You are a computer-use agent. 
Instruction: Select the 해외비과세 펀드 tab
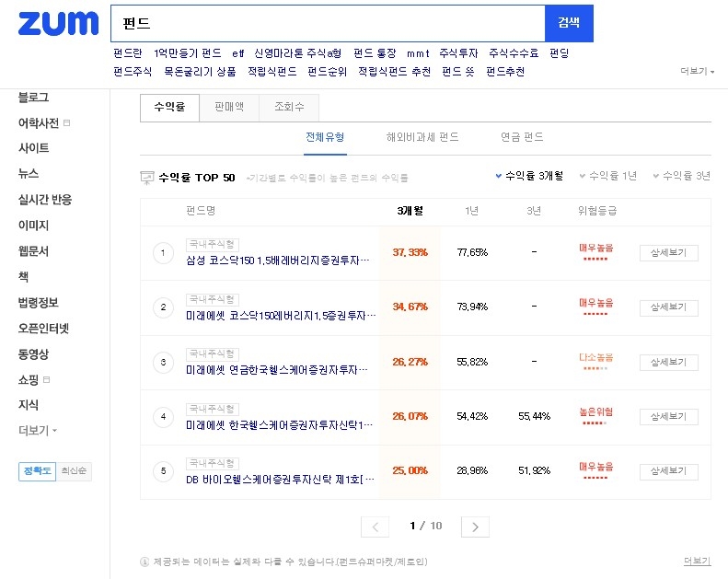click(x=422, y=137)
